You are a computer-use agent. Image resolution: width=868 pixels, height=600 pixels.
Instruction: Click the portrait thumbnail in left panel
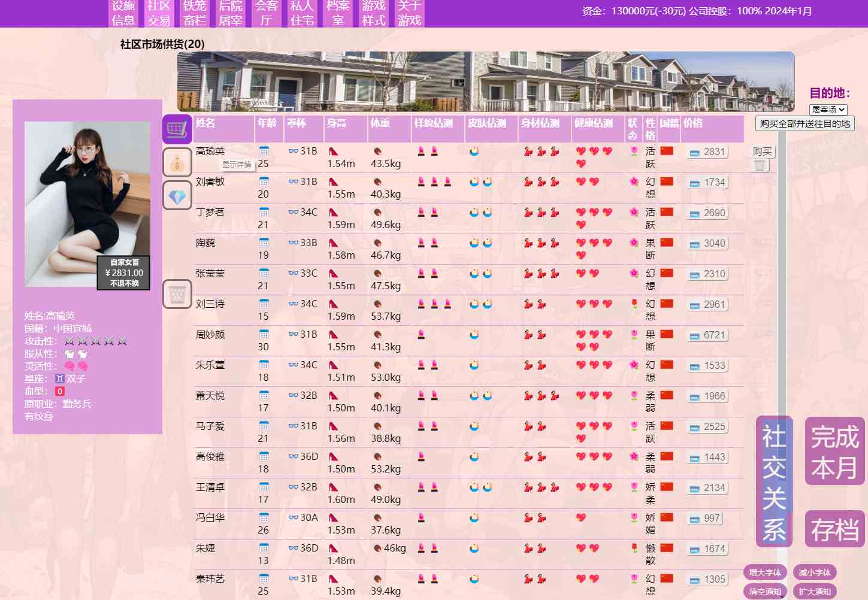pyautogui.click(x=87, y=204)
